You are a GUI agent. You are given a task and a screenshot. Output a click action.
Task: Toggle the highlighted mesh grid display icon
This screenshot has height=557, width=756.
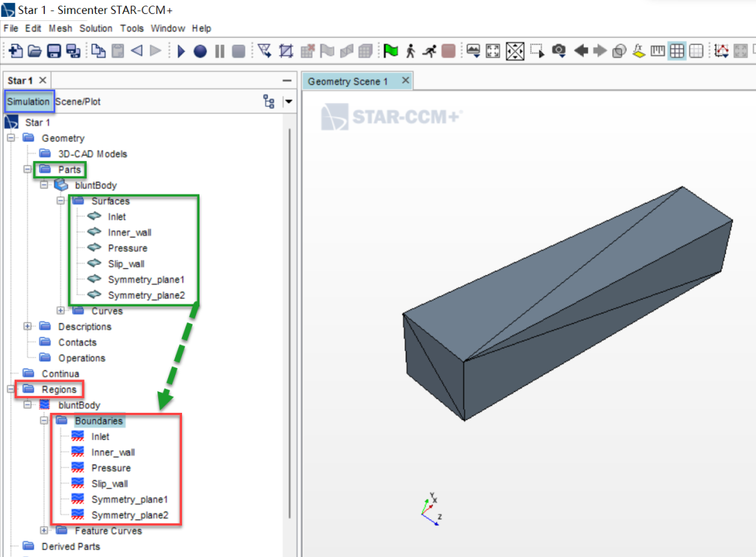click(677, 50)
